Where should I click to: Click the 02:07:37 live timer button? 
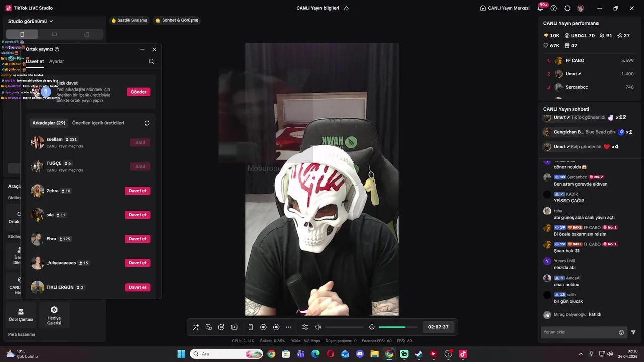click(x=438, y=327)
